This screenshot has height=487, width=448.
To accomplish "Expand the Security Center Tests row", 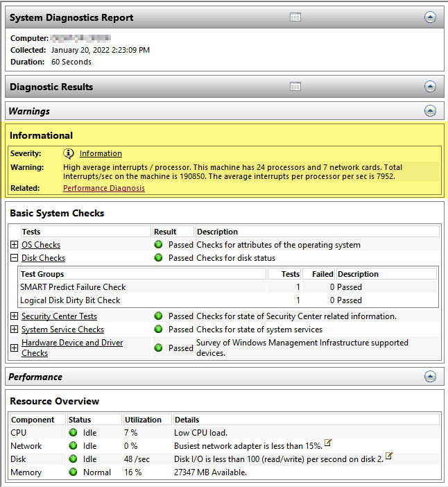I will point(14,316).
